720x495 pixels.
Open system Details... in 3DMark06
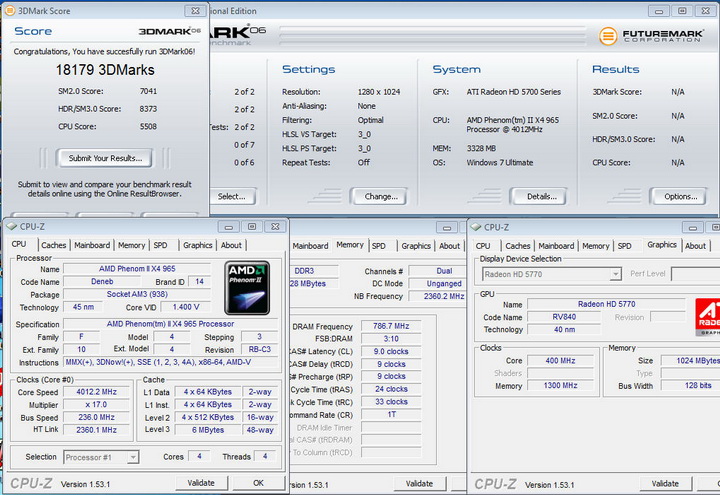[541, 196]
